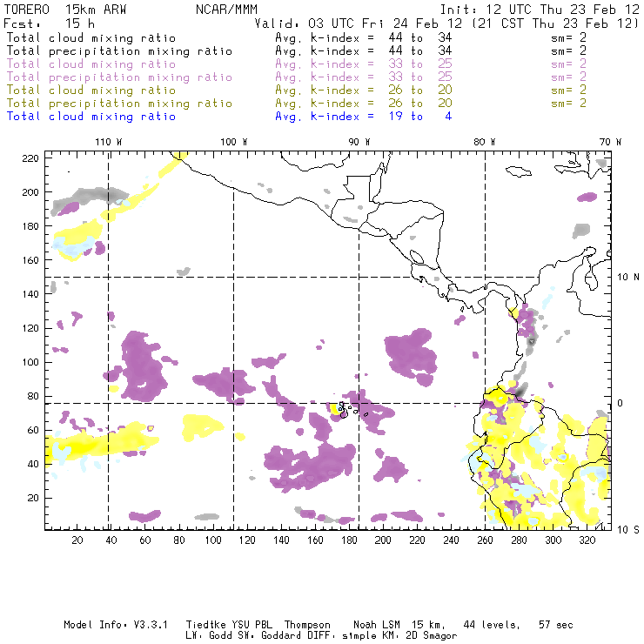Screen dimensions: 644x644
Task: Select the 'Fcst: 15 h' forecast label
Action: (x=49, y=23)
